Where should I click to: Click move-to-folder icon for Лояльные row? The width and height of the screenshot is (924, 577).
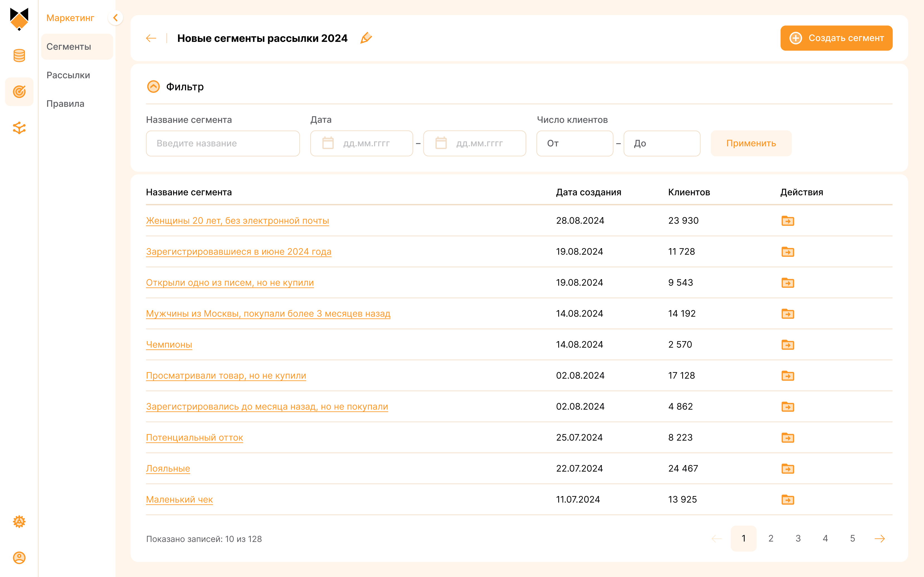[788, 468]
